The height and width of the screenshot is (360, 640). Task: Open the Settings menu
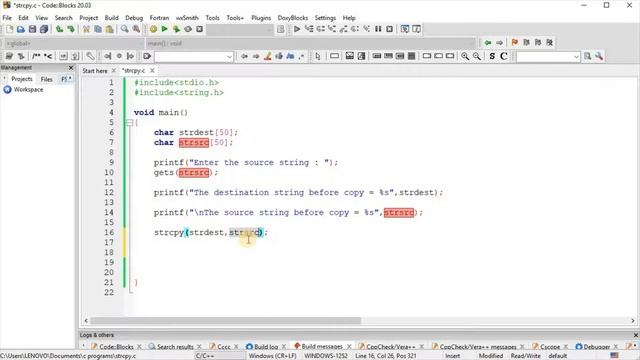coord(325,18)
